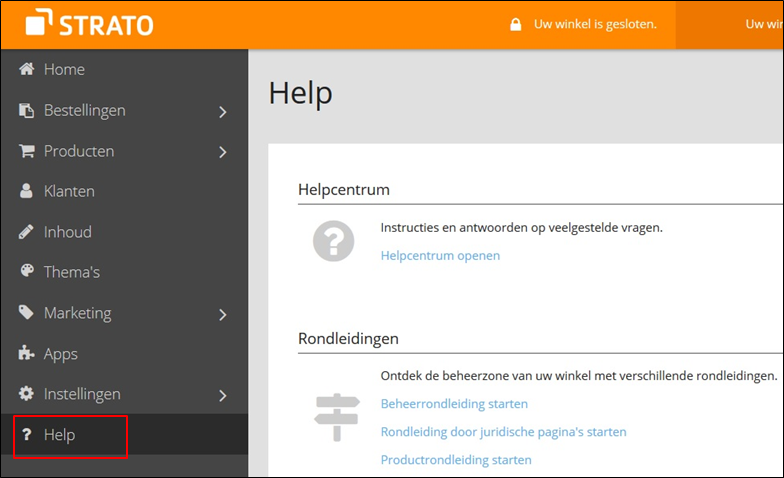784x478 pixels.
Task: Open the Inhoud menu item
Action: 124,232
